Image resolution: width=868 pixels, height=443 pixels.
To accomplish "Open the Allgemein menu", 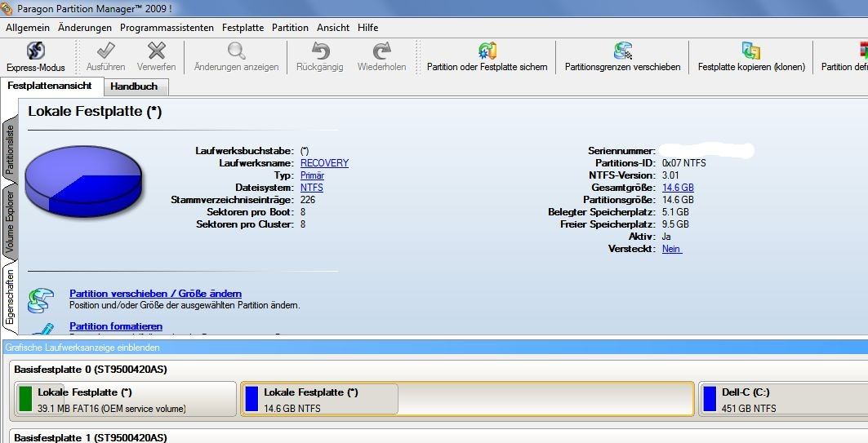I will tap(28, 27).
